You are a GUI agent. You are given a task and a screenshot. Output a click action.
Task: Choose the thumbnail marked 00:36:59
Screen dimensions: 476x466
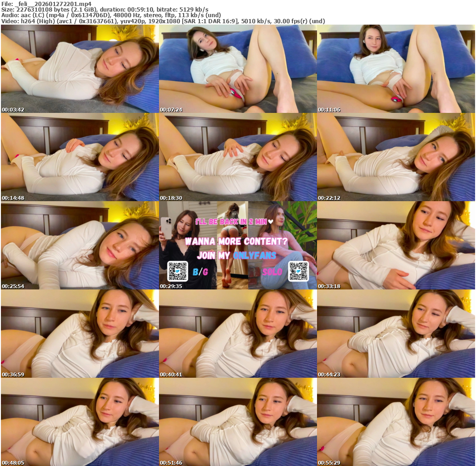click(x=79, y=334)
